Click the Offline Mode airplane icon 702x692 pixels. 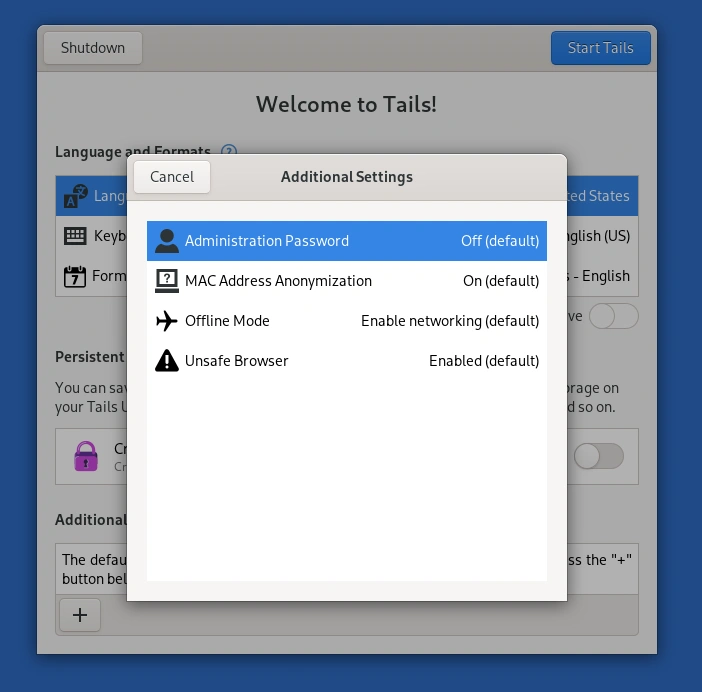pos(167,321)
